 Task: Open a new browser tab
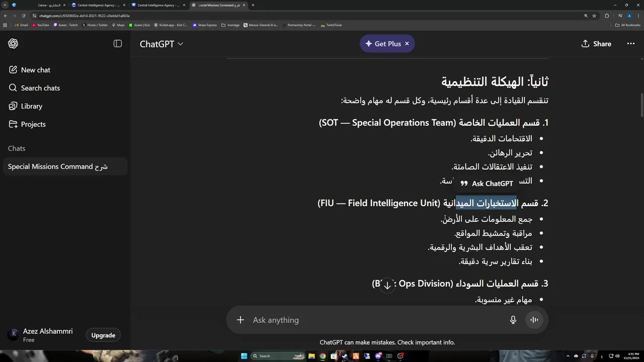(253, 5)
